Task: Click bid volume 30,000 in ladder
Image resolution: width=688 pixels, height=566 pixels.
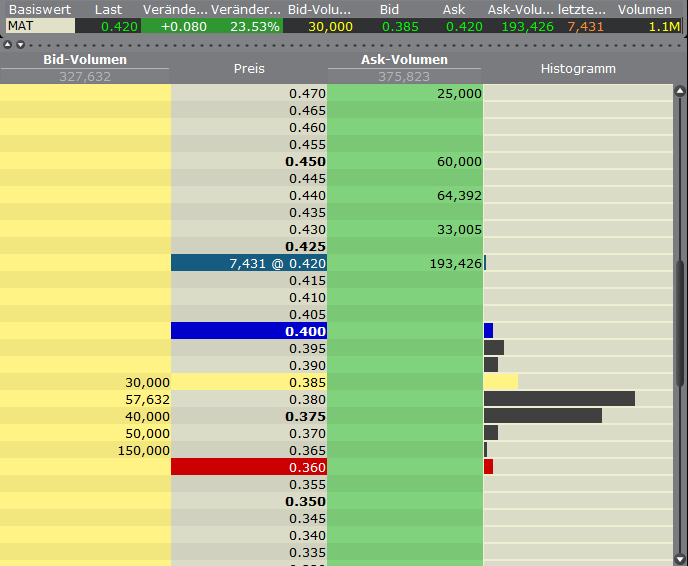Action: tap(147, 383)
